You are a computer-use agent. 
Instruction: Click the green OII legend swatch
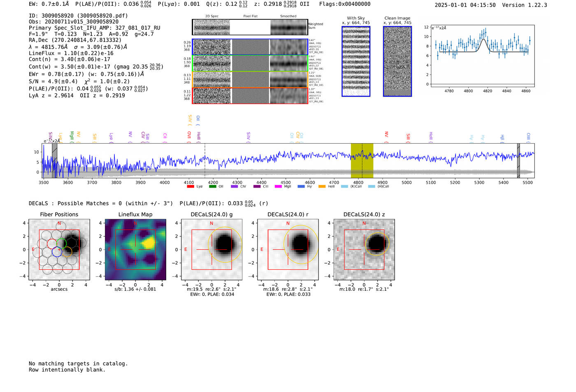coord(213,186)
